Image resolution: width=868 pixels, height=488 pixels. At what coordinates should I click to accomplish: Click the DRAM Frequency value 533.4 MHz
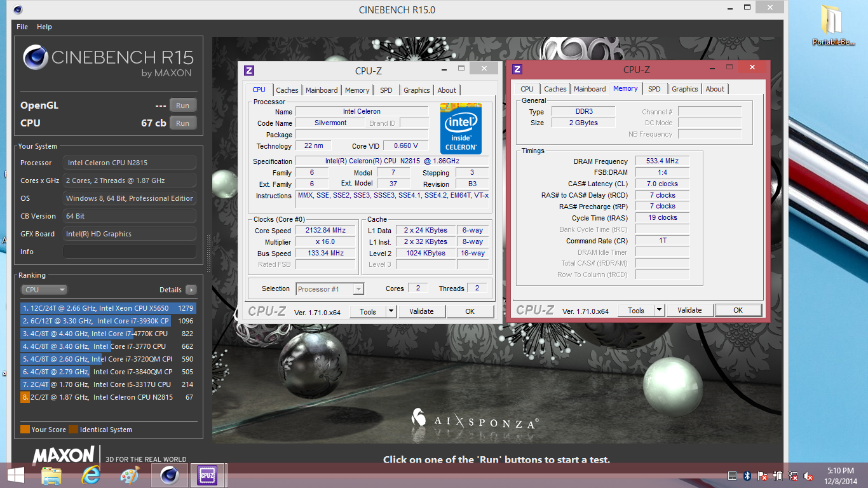(x=662, y=161)
